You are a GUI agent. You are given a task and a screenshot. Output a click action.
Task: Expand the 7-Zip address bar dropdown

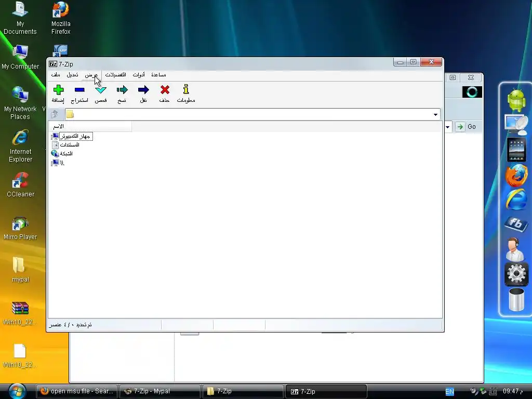pos(435,115)
